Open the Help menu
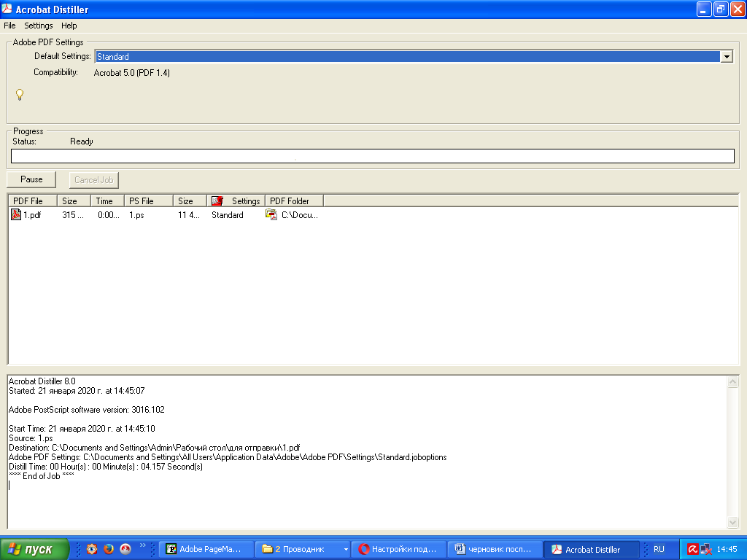 (x=69, y=26)
